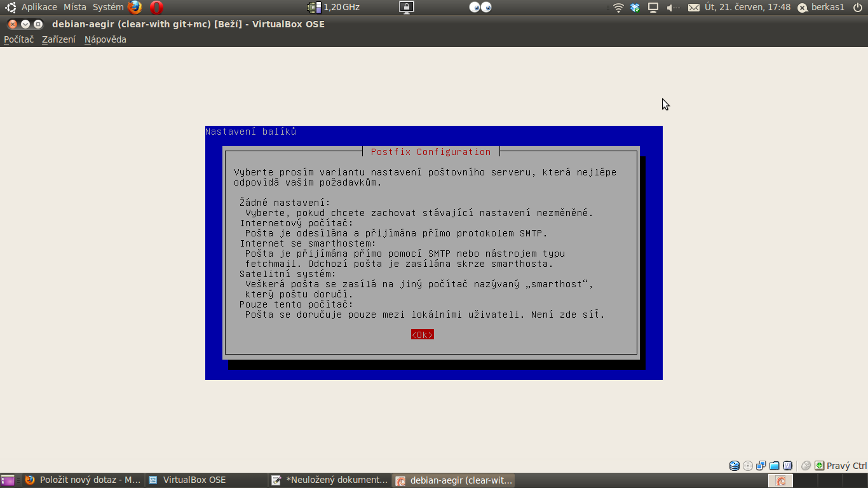Click the VirtualBox window title text
Viewport: 868px width, 488px height.
click(188, 24)
